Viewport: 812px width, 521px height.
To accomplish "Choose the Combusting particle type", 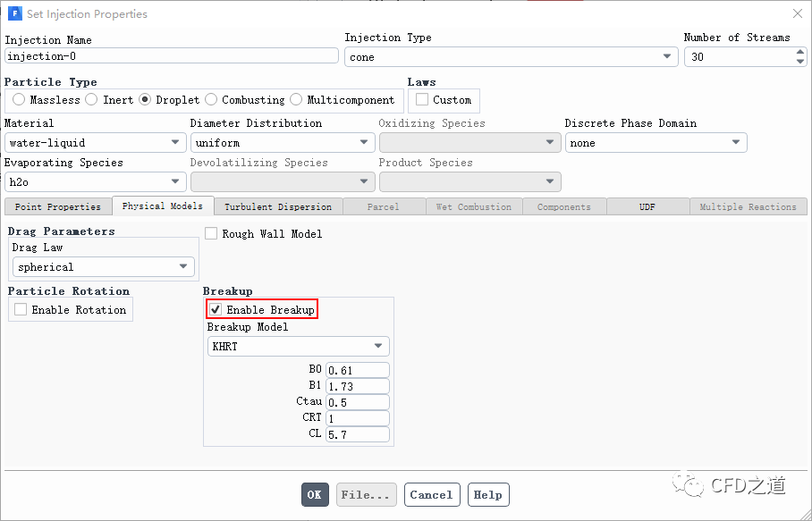I will click(x=211, y=100).
